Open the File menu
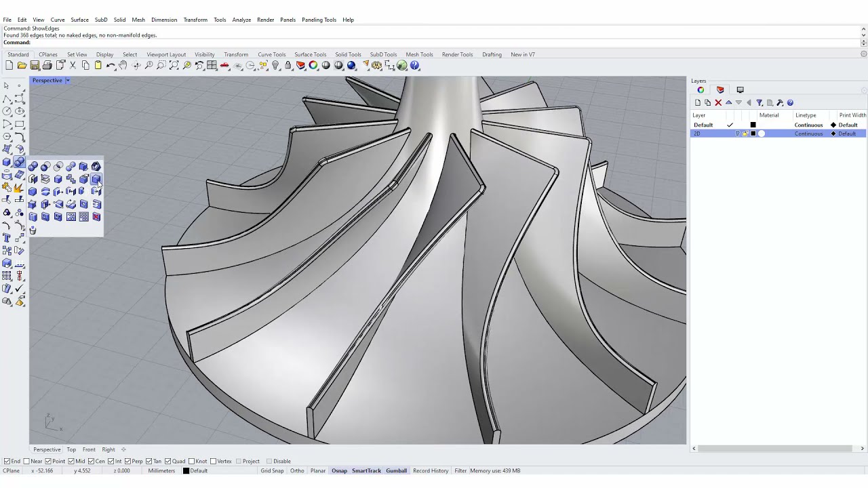The image size is (868, 488). [x=7, y=20]
